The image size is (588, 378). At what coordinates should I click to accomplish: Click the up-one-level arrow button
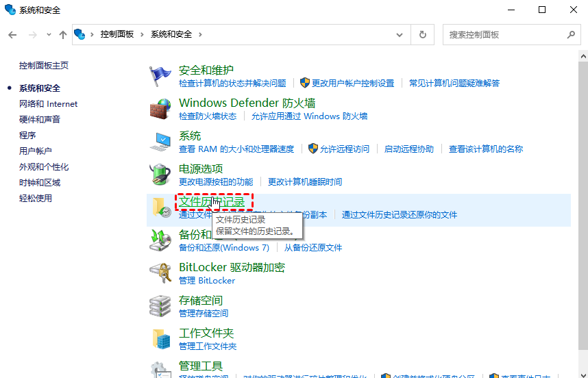tap(63, 34)
